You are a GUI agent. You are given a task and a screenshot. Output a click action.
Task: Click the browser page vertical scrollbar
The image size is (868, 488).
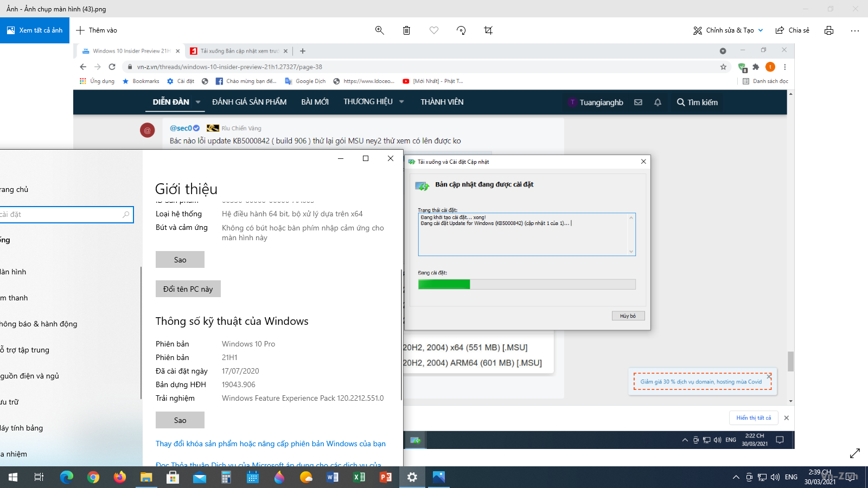[790, 361]
